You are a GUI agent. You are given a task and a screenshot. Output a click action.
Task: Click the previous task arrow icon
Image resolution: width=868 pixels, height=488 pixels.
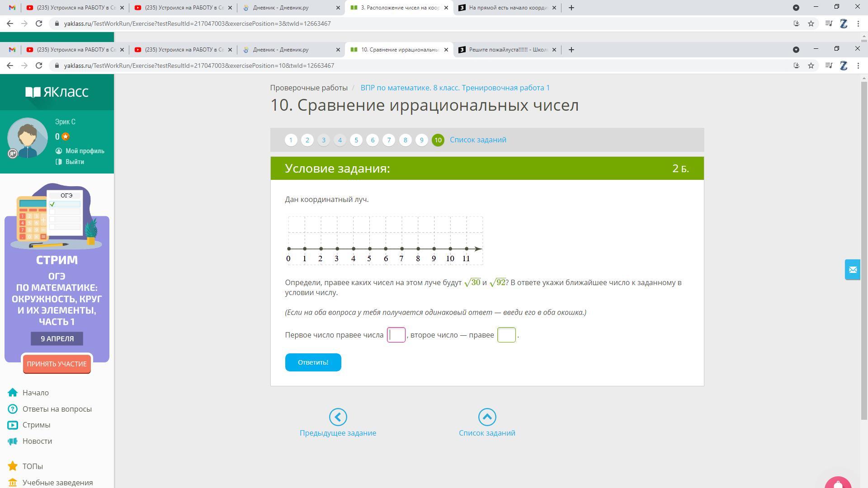click(x=338, y=417)
